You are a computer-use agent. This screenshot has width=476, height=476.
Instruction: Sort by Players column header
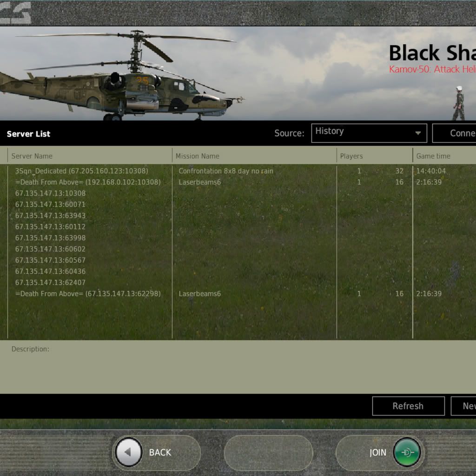351,156
